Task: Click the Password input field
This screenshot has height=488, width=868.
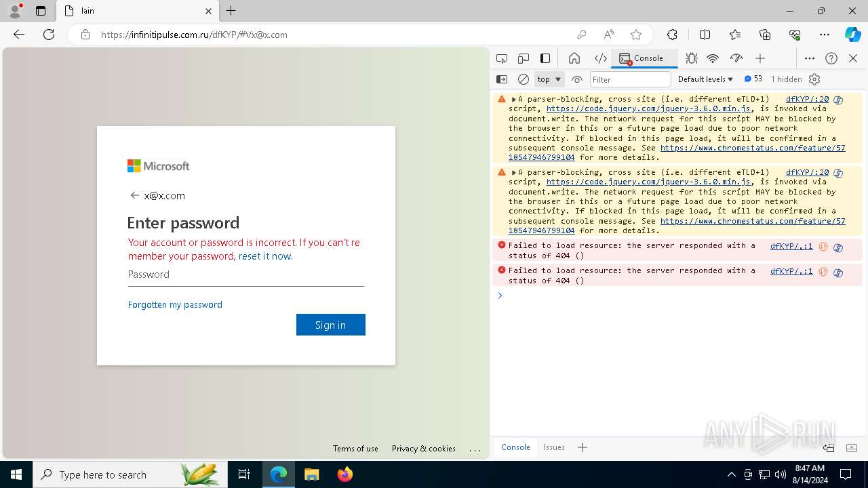Action: coord(246,274)
